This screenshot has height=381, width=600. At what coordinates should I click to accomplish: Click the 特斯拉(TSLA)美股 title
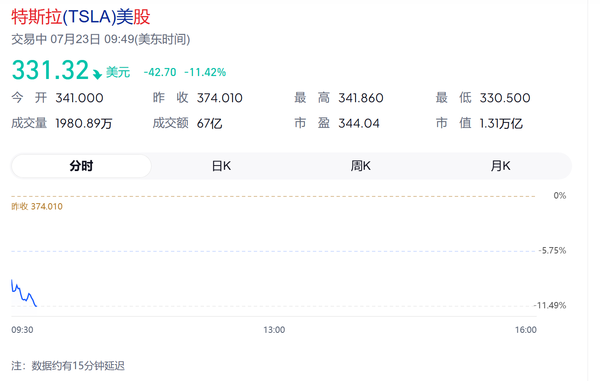click(x=81, y=17)
